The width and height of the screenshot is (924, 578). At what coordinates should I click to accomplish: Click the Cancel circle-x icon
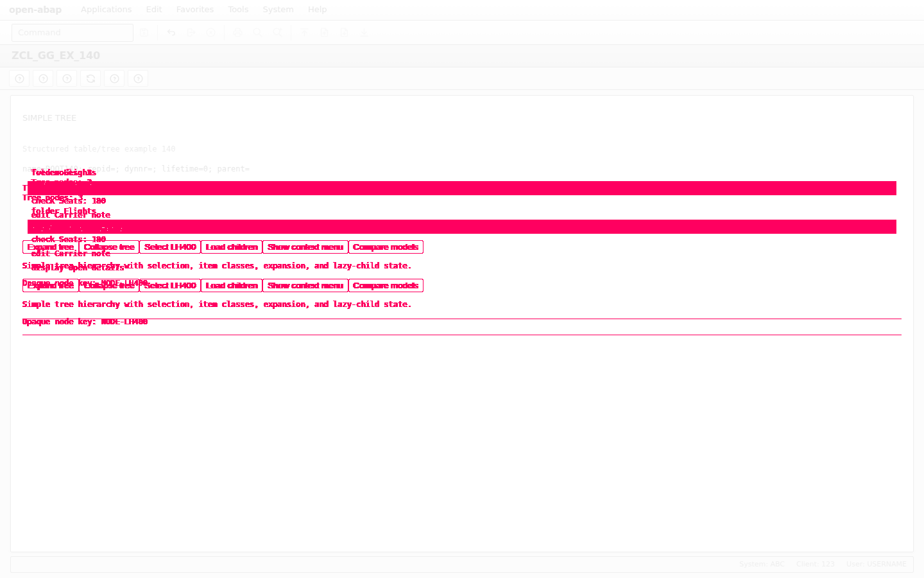click(211, 33)
